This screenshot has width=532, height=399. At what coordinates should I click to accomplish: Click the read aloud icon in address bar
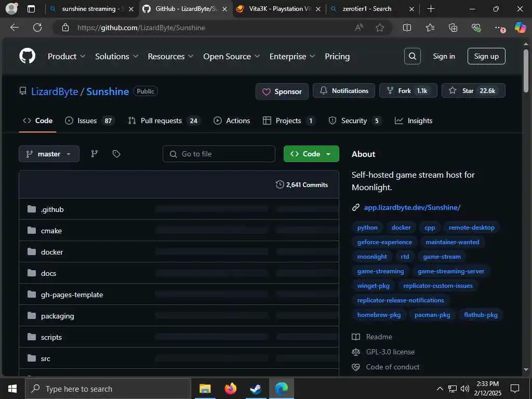coord(358,28)
